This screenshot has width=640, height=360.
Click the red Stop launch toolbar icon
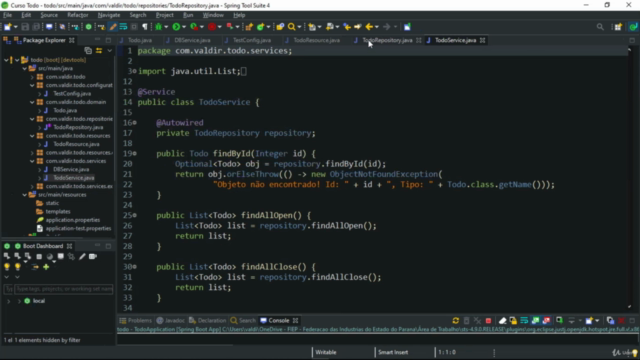point(212,27)
